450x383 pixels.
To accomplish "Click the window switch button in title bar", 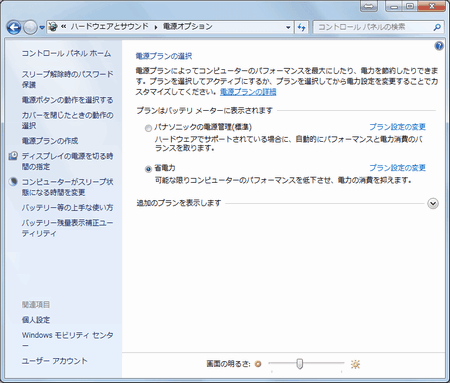I will 369,6.
